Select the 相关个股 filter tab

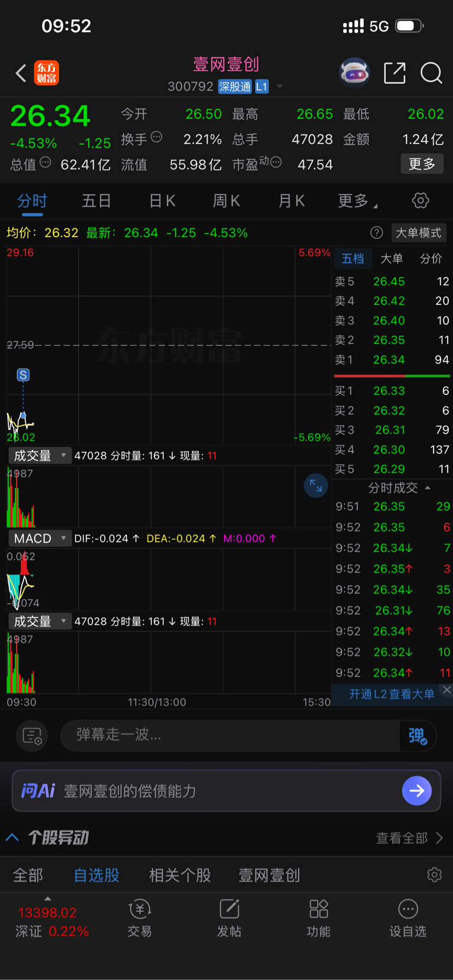(x=180, y=875)
